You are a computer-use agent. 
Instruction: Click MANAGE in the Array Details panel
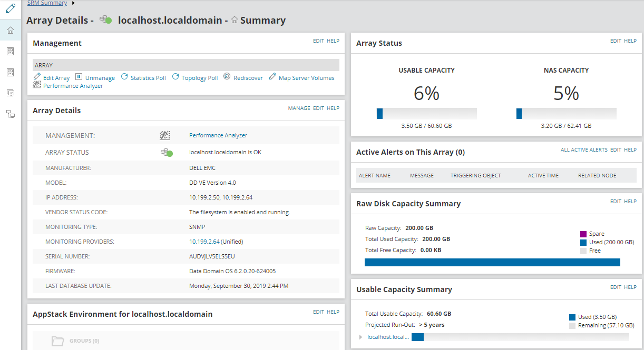(x=299, y=108)
